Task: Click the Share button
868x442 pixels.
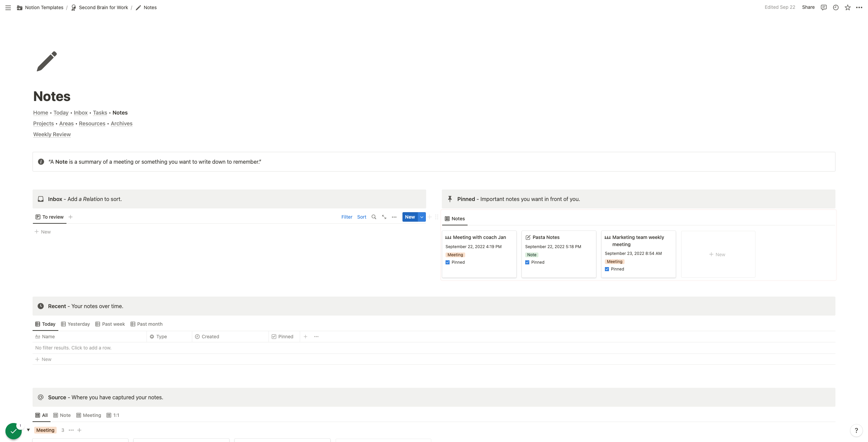Action: (808, 7)
